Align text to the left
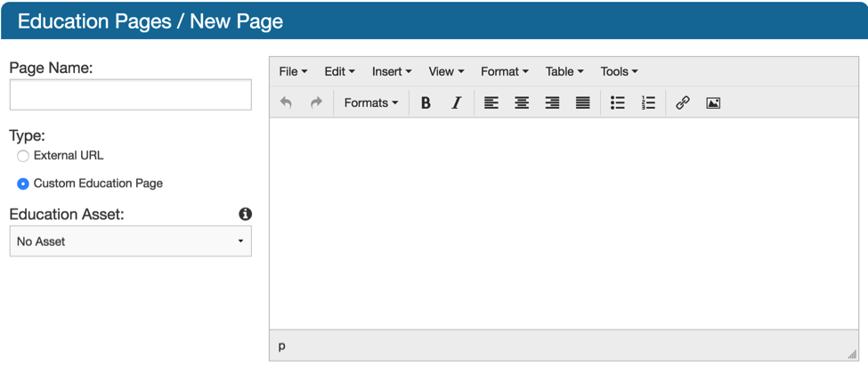The width and height of the screenshot is (868, 368). 491,102
